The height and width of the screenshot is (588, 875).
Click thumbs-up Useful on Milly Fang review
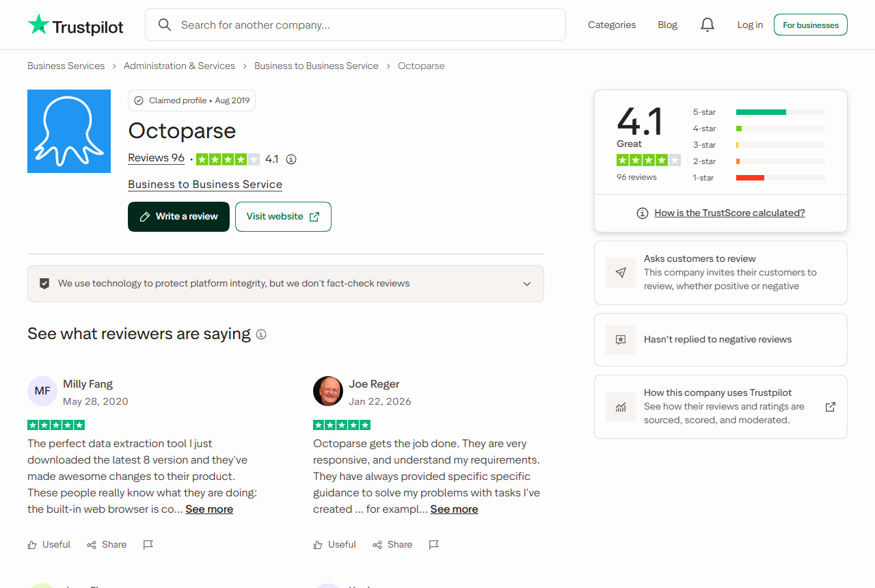click(49, 545)
